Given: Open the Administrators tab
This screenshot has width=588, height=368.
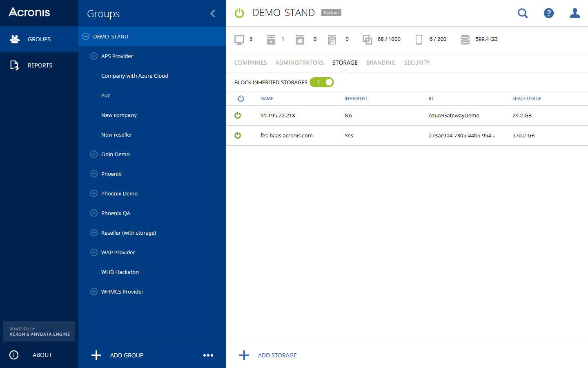Looking at the screenshot, I should [299, 63].
